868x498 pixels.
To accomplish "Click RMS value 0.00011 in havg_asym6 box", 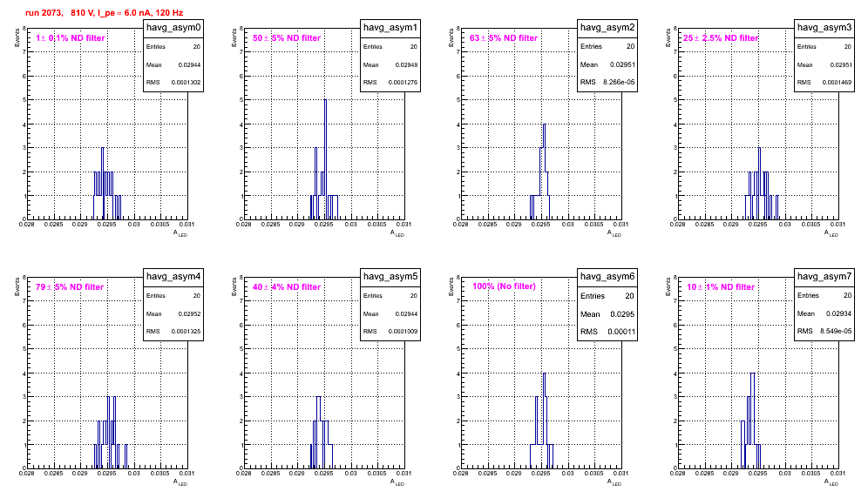I will click(621, 332).
